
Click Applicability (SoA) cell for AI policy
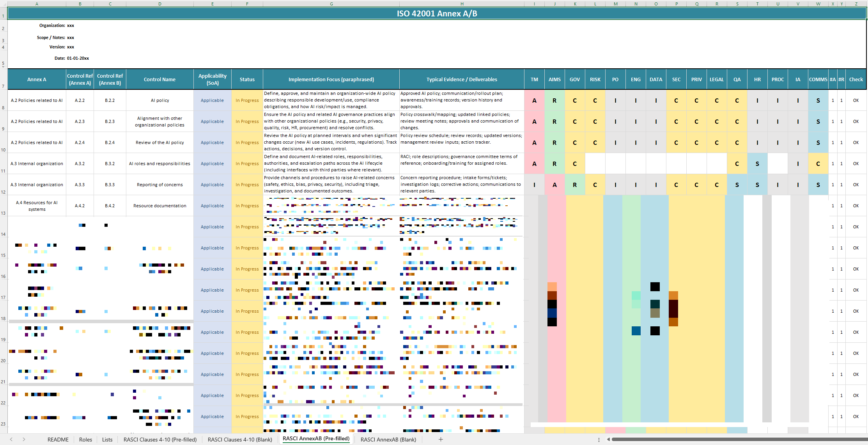pos(212,100)
